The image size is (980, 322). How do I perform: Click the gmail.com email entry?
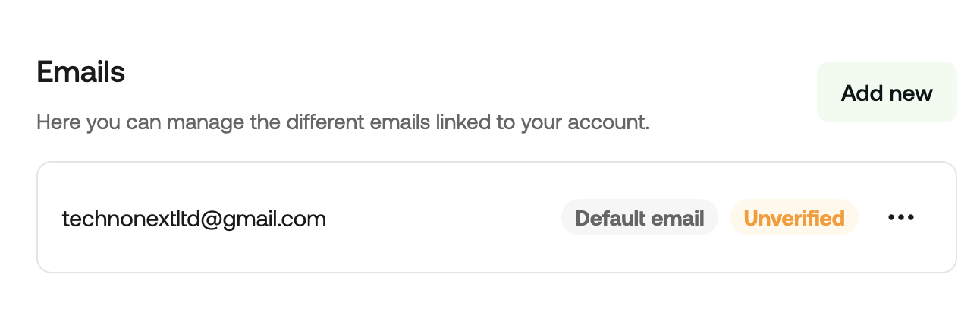click(193, 219)
